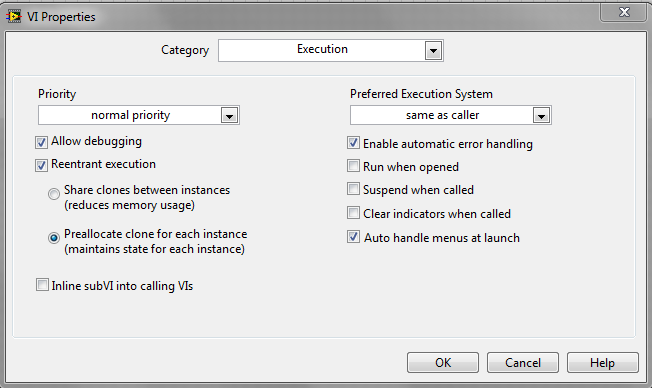Image resolution: width=652 pixels, height=388 pixels.
Task: Close the VI Properties dialog
Action: (623, 12)
